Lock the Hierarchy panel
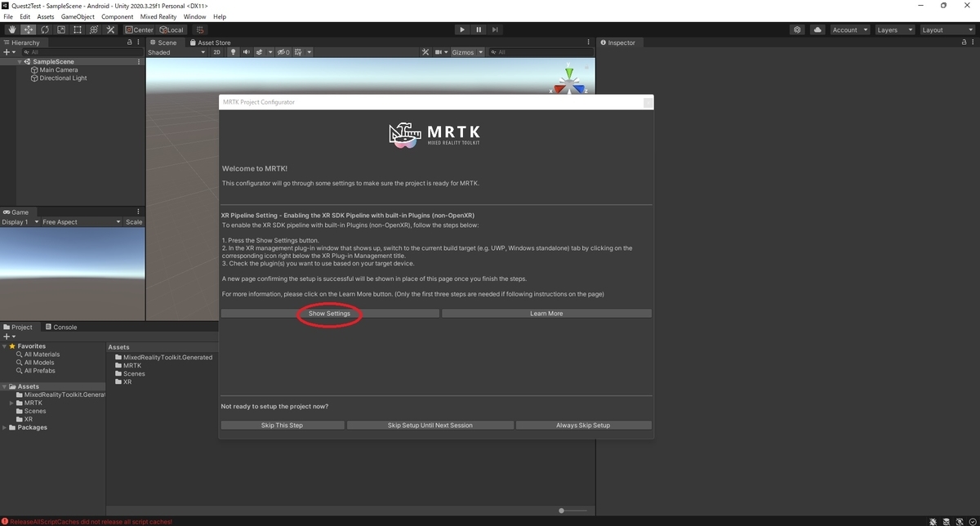Screen dimensions: 980x526 [x=130, y=42]
